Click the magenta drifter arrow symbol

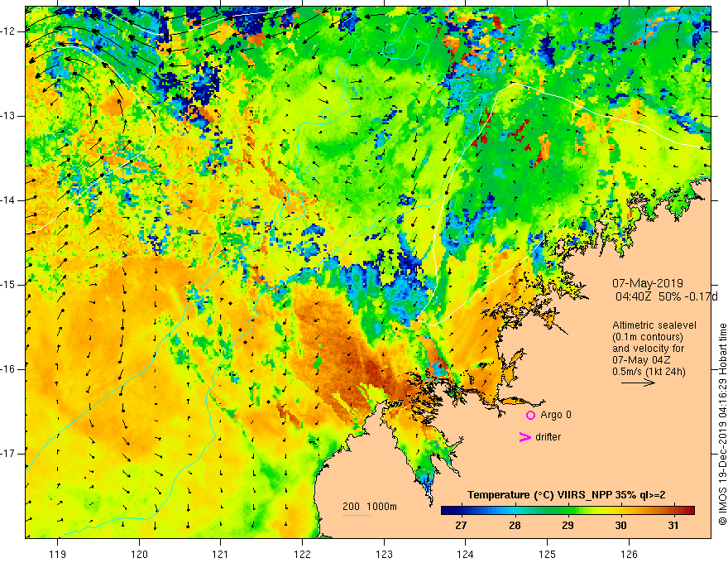click(524, 437)
